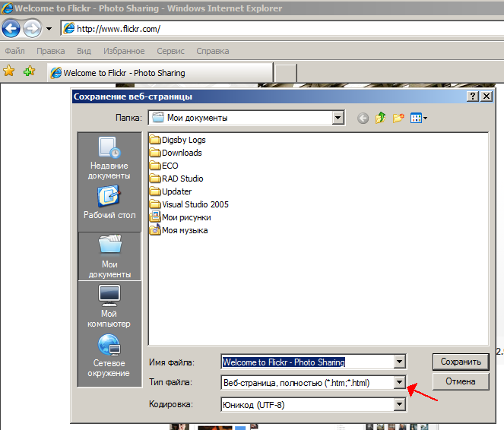
Task: Go back with the browser Back arrow
Action: pyautogui.click(x=11, y=29)
